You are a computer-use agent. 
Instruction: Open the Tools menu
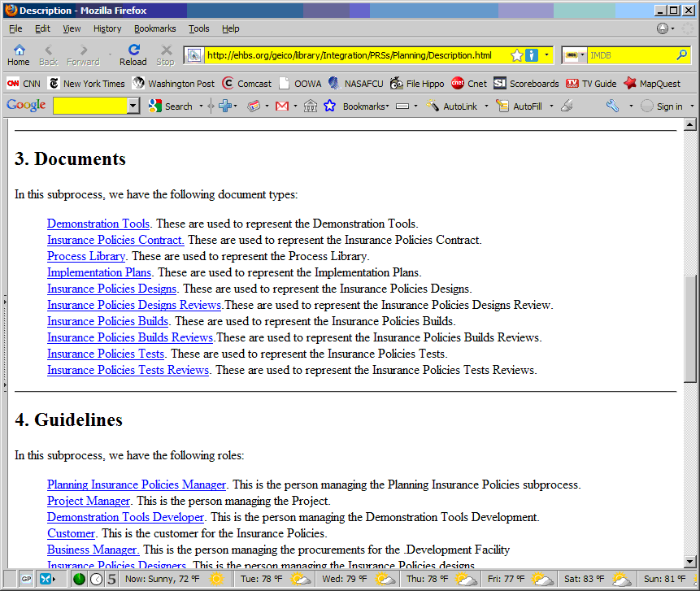coord(198,28)
